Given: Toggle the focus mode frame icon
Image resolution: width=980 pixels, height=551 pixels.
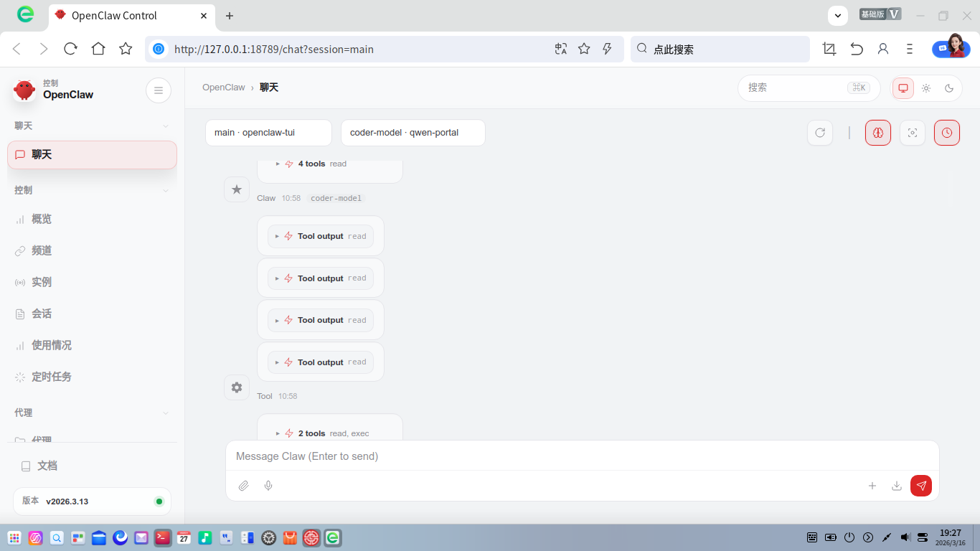Looking at the screenshot, I should [x=913, y=133].
